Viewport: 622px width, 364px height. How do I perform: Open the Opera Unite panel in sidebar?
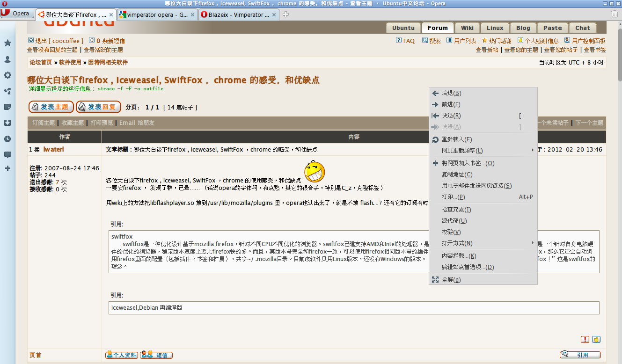(x=7, y=91)
